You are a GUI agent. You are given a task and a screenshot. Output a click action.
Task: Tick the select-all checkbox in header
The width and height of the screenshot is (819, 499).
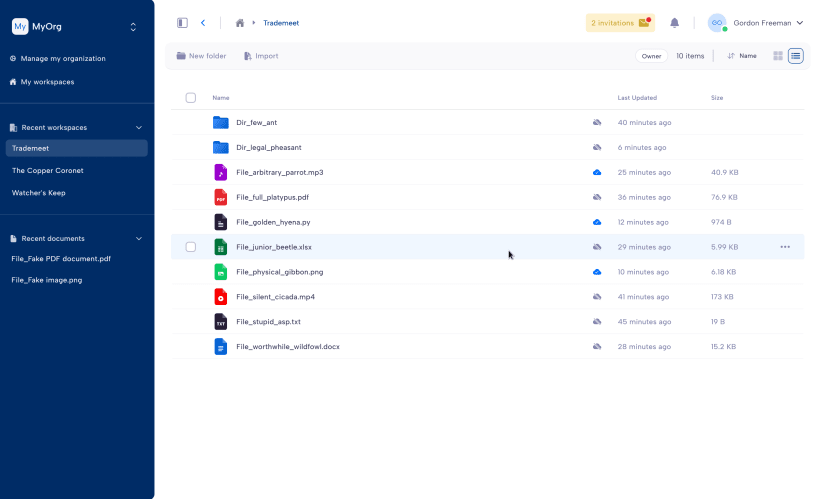point(191,98)
